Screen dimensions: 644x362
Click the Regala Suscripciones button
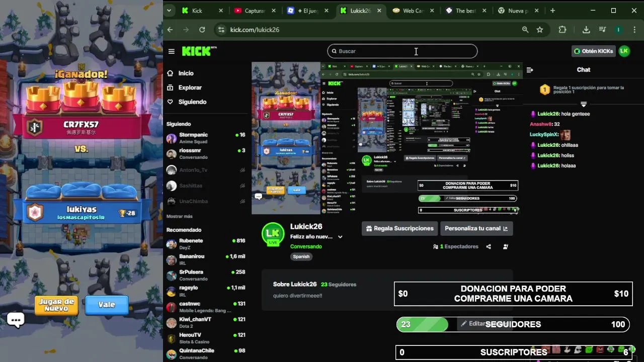pos(399,228)
